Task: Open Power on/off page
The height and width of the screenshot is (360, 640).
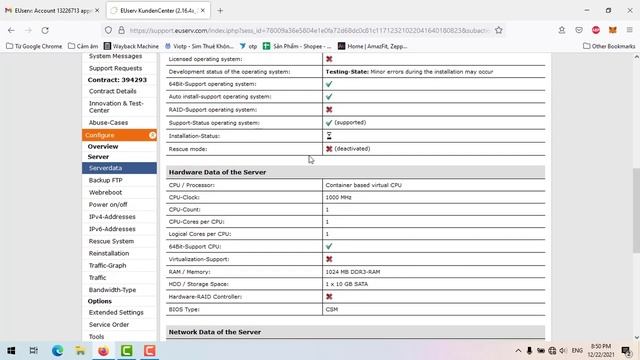Action: click(x=108, y=204)
